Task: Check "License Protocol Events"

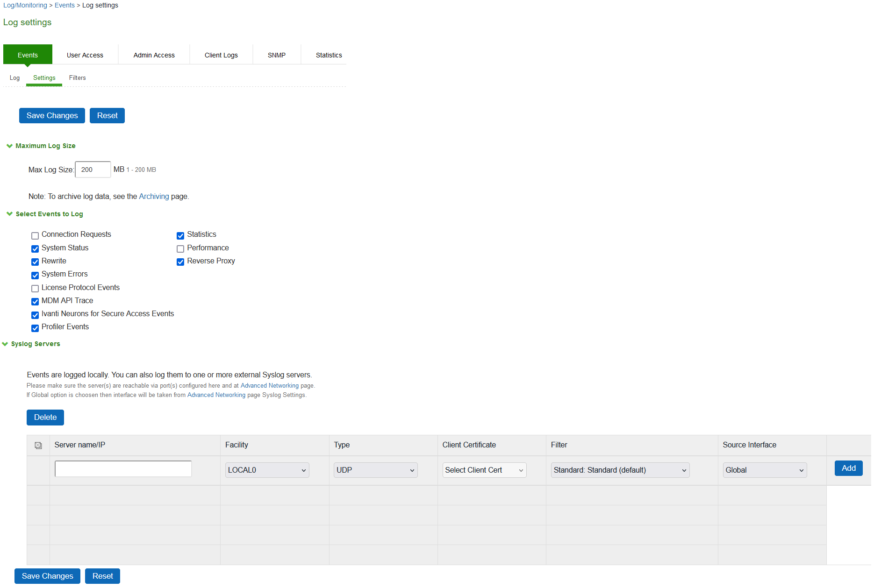Action: tap(35, 288)
